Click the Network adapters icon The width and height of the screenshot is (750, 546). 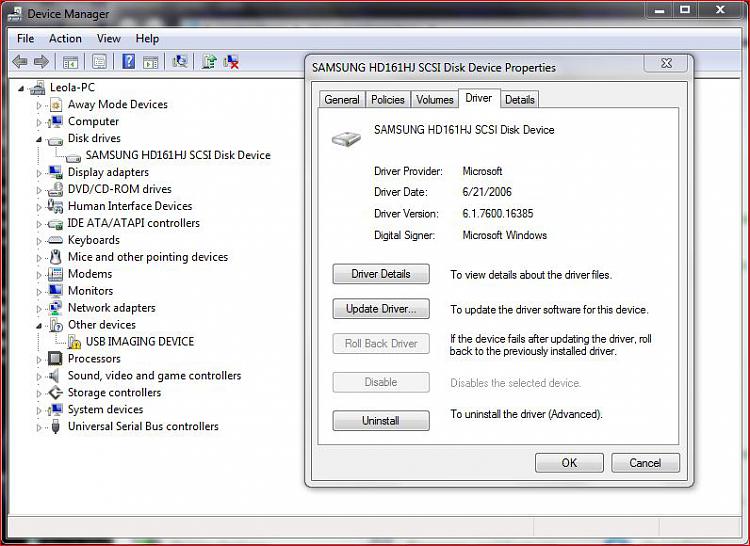(x=55, y=308)
